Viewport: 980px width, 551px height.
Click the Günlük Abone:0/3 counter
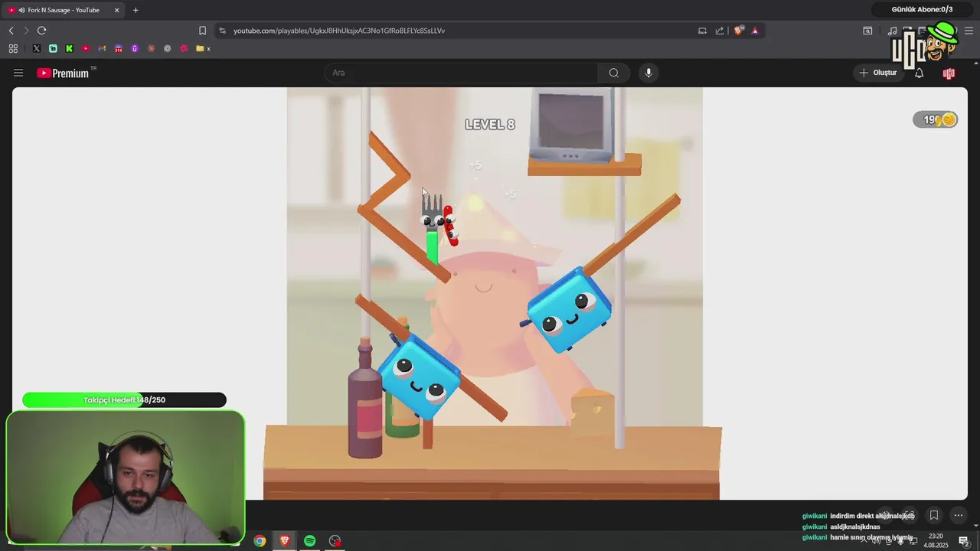[x=922, y=9]
